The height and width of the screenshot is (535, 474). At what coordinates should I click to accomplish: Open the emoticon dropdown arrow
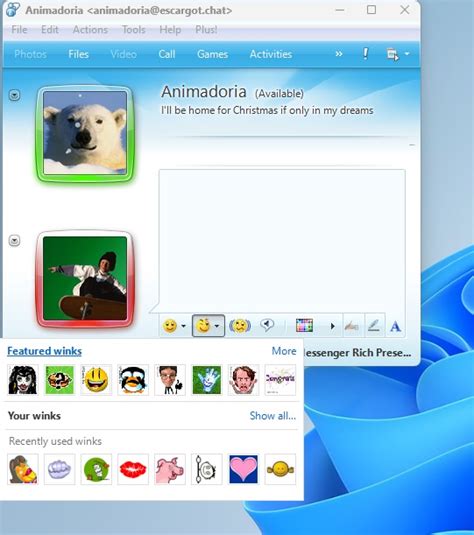click(x=184, y=326)
